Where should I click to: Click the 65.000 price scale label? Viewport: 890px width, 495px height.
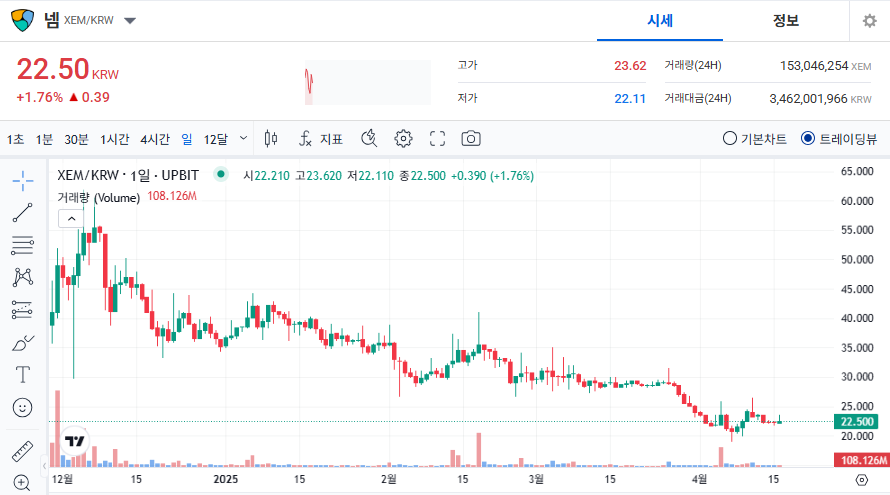(857, 171)
